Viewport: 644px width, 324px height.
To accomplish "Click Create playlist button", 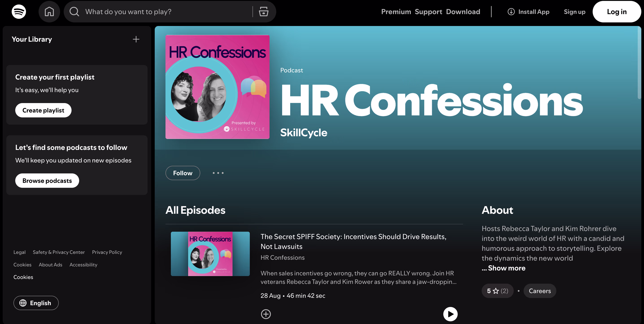I will point(43,110).
